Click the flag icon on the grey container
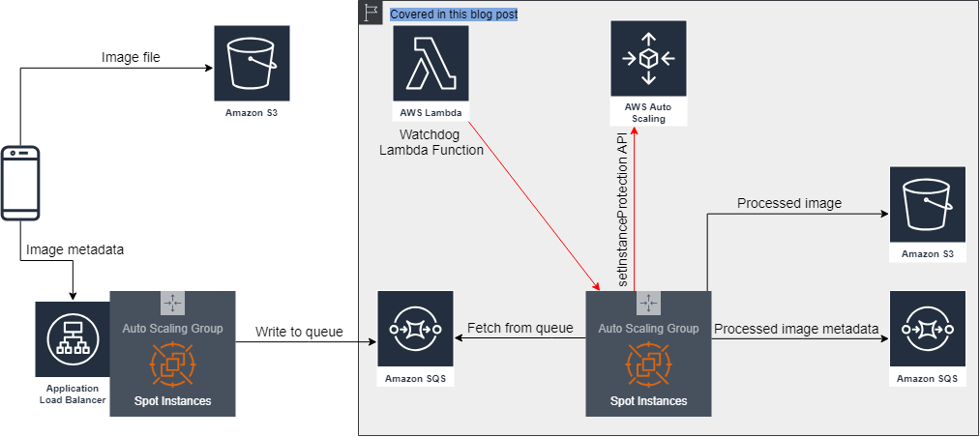The width and height of the screenshot is (980, 437). 371,15
